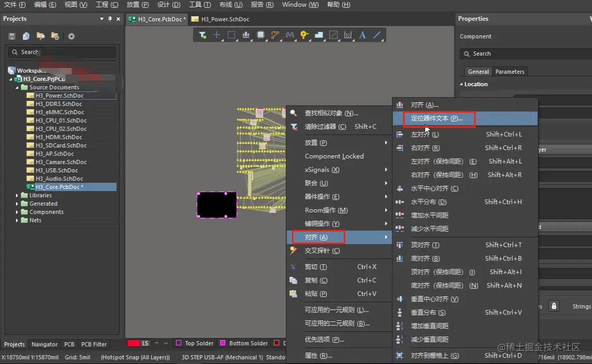Image resolution: width=592 pixels, height=364 pixels.
Task: Click the 底对齐 (B) icon
Action: tap(400, 259)
